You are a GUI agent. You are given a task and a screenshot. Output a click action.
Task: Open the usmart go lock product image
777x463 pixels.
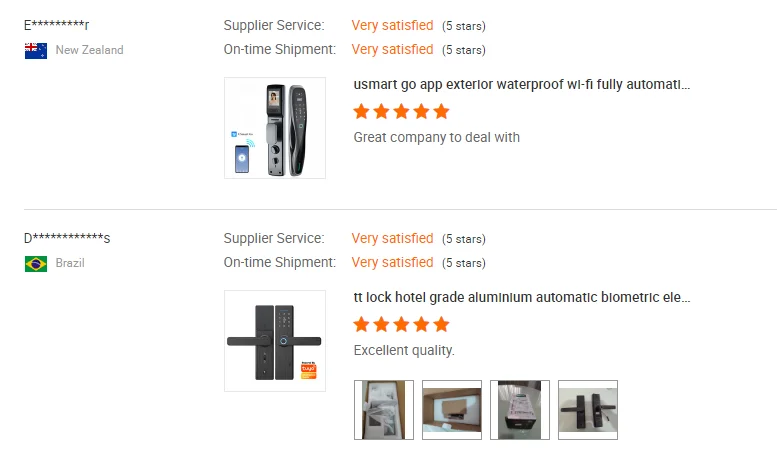point(275,128)
